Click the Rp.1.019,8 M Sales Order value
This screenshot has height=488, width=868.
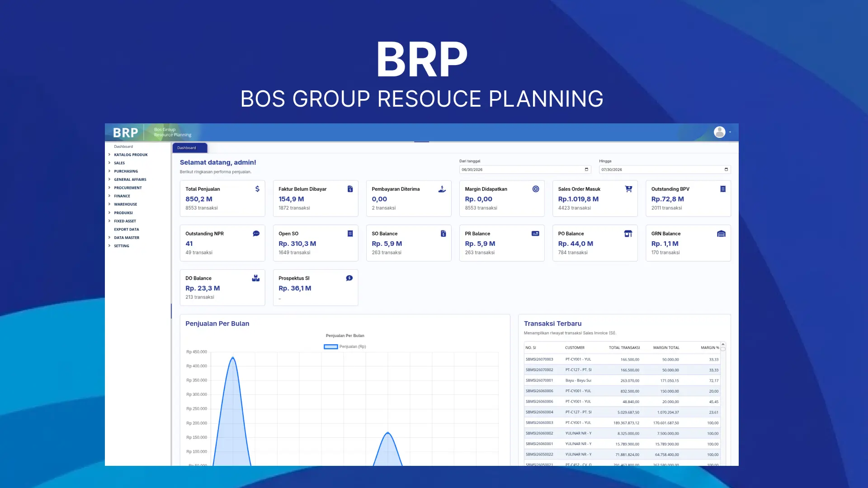(x=578, y=199)
